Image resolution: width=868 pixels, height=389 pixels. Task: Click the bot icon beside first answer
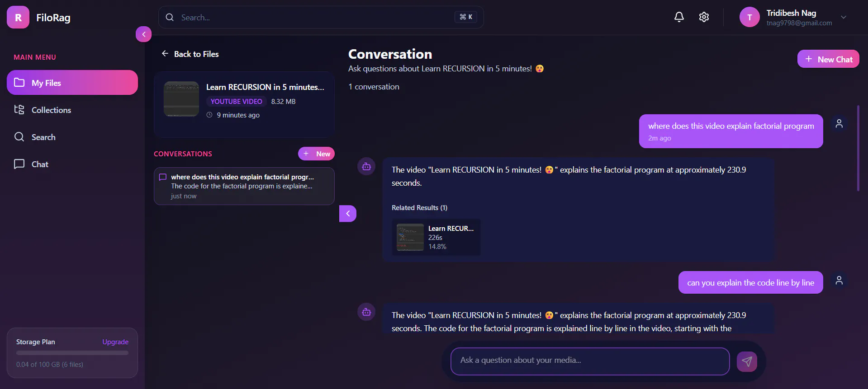click(366, 167)
